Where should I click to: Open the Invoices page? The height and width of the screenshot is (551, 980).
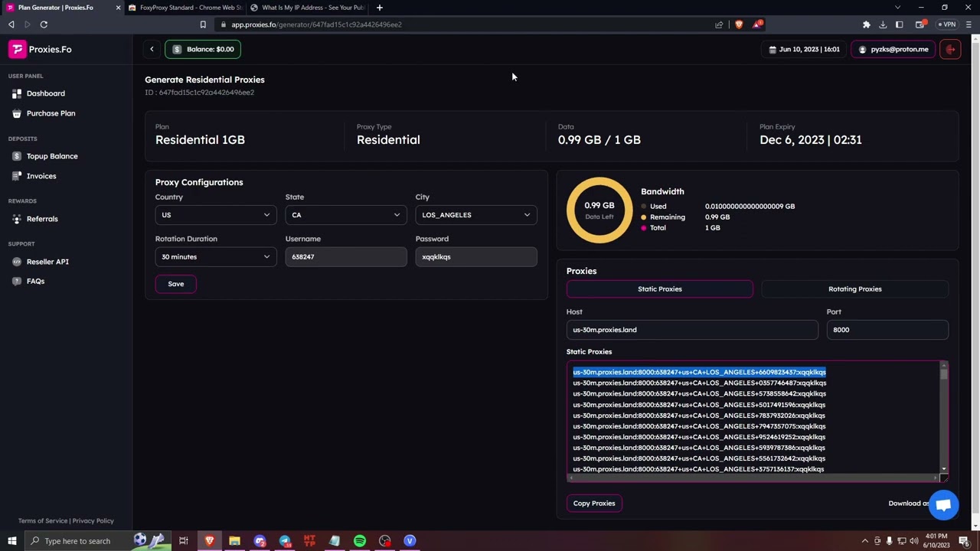coord(34,176)
